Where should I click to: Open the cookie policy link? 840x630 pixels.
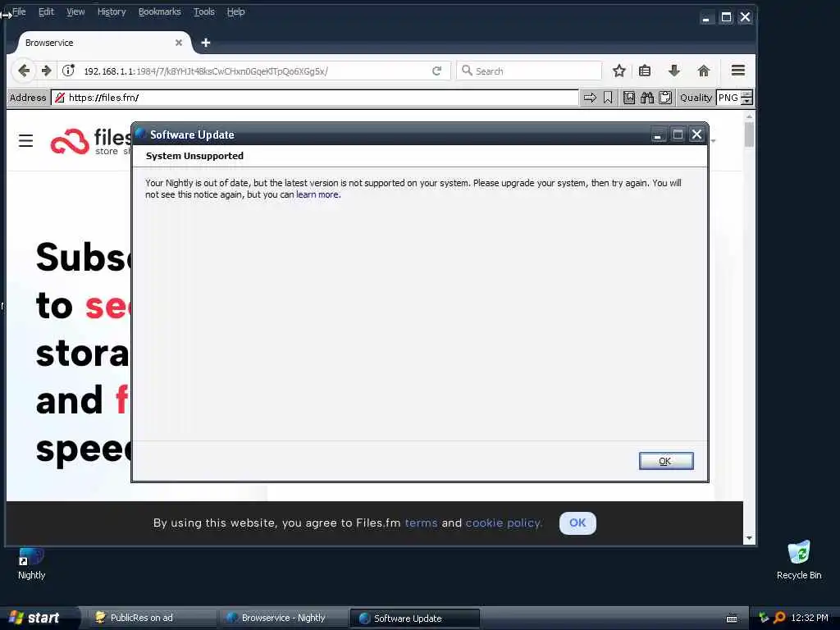point(503,523)
